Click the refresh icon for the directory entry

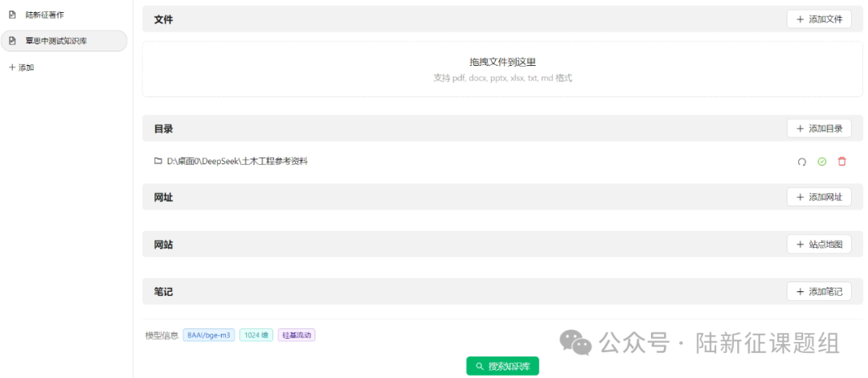click(x=801, y=162)
